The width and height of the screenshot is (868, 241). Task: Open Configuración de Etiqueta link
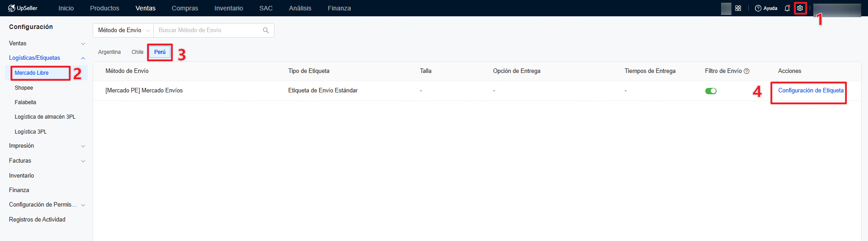[x=811, y=91]
